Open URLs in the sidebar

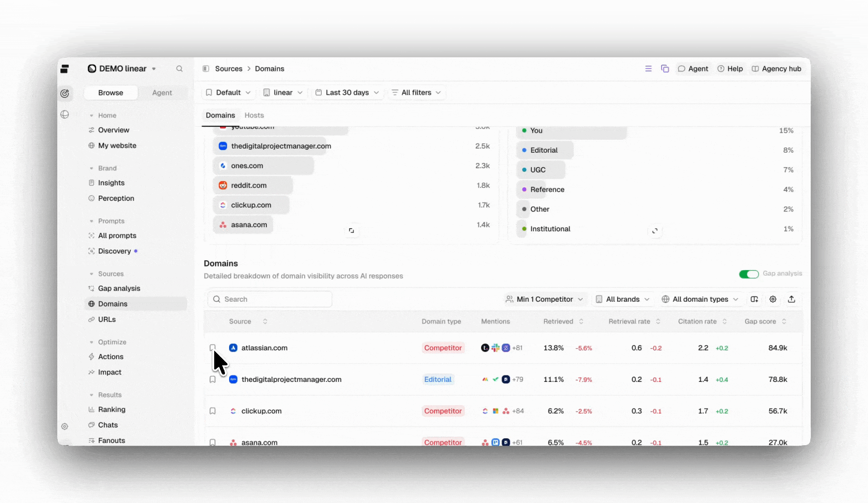tap(107, 319)
